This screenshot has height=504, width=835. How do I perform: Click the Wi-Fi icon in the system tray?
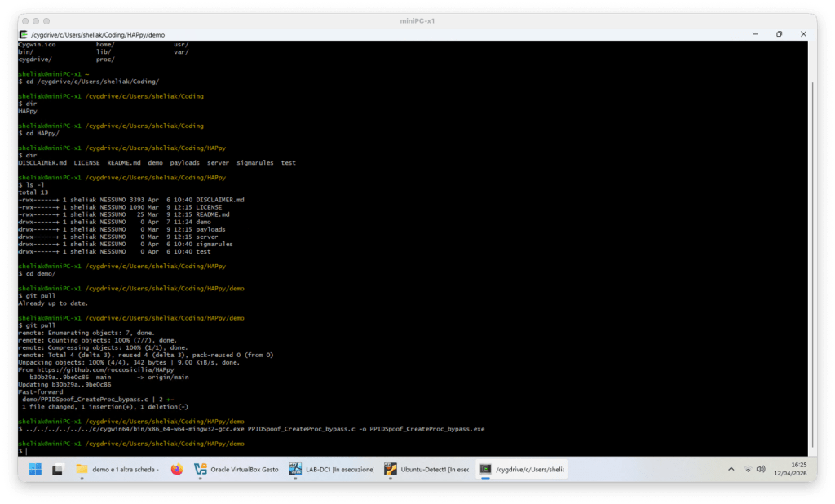[748, 469]
